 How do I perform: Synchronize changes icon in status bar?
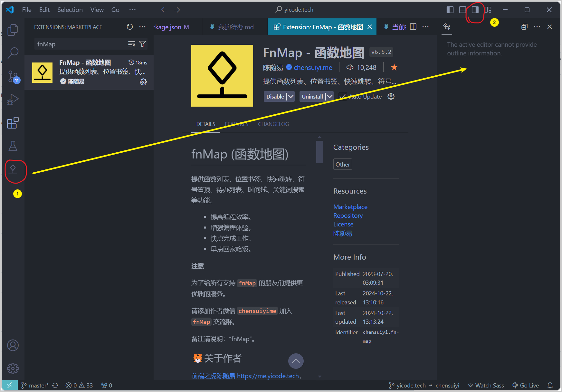tap(55, 385)
